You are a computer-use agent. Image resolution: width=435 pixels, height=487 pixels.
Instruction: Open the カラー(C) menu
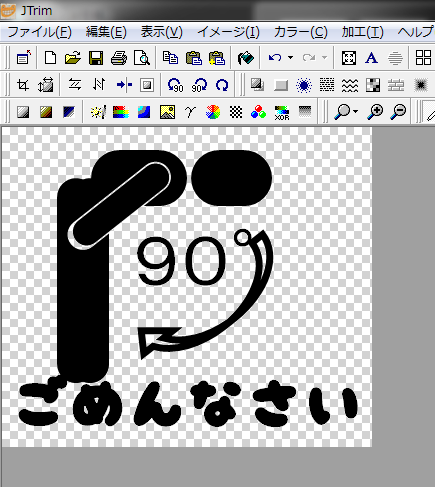[301, 32]
